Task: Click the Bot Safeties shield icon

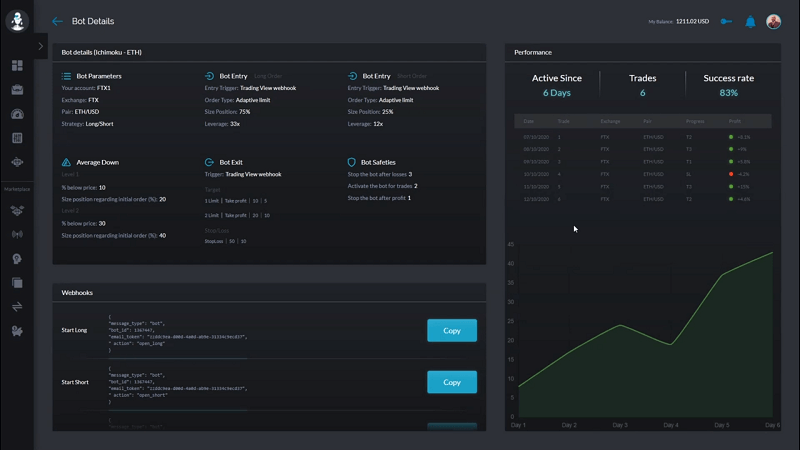Action: (x=352, y=162)
